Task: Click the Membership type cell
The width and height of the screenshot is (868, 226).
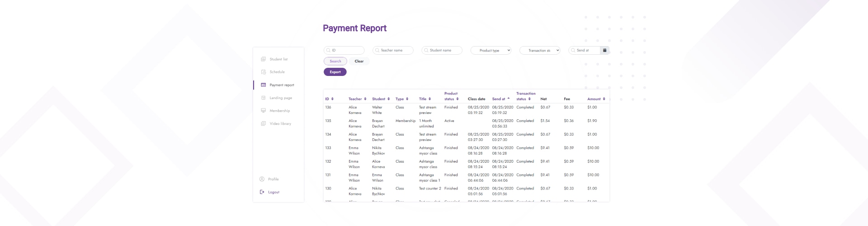Action: (406, 121)
